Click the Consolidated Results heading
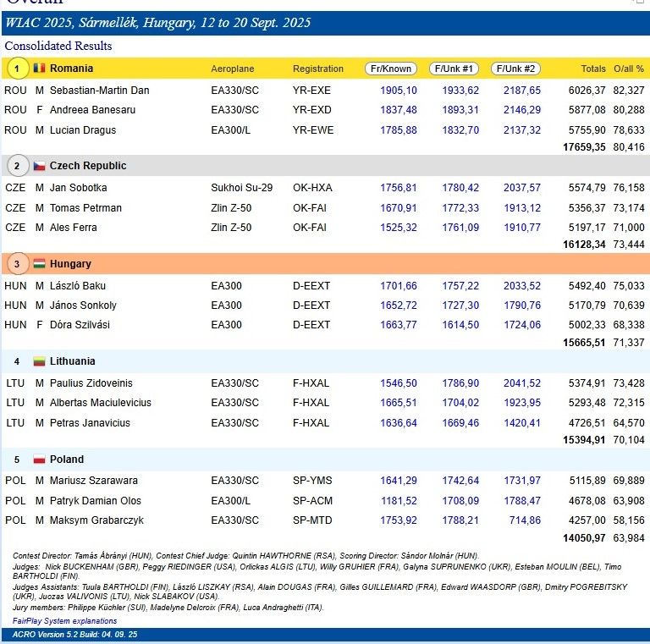The width and height of the screenshot is (650, 644). click(58, 46)
